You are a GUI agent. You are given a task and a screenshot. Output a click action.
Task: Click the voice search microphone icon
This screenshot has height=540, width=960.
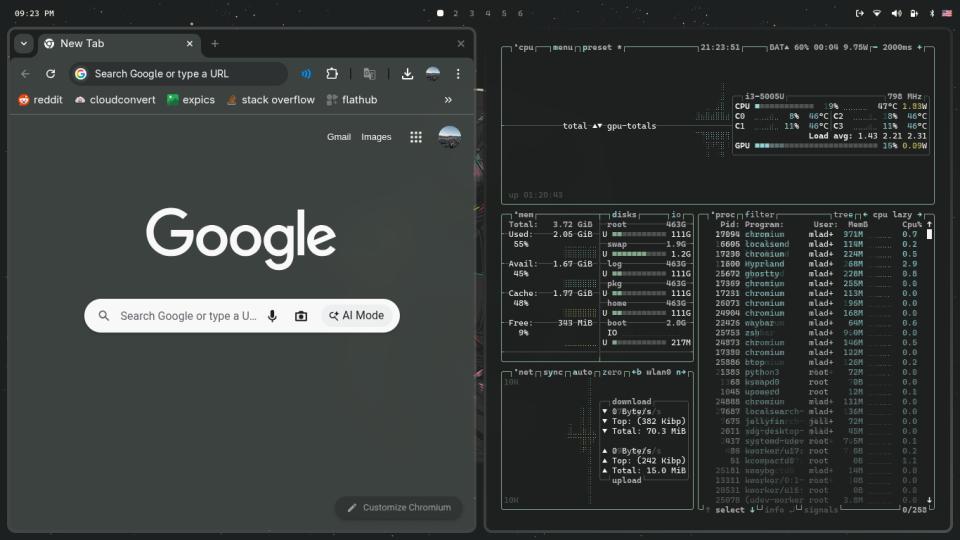tap(272, 316)
